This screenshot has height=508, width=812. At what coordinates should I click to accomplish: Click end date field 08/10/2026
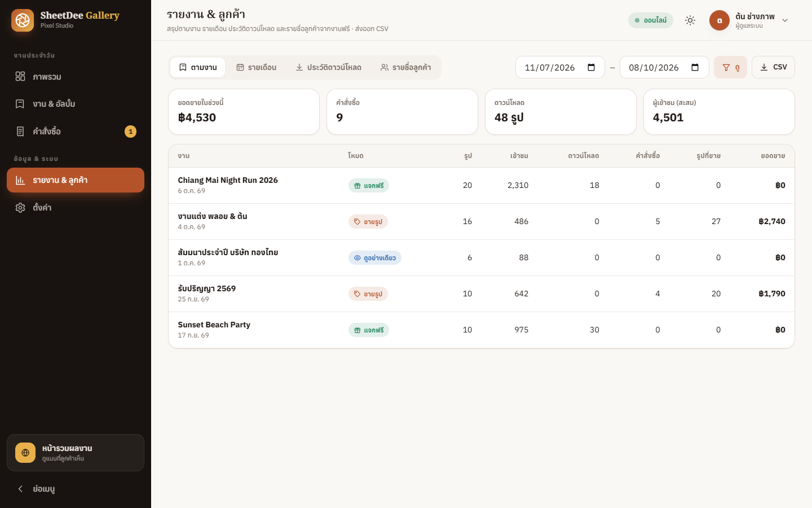tap(664, 67)
